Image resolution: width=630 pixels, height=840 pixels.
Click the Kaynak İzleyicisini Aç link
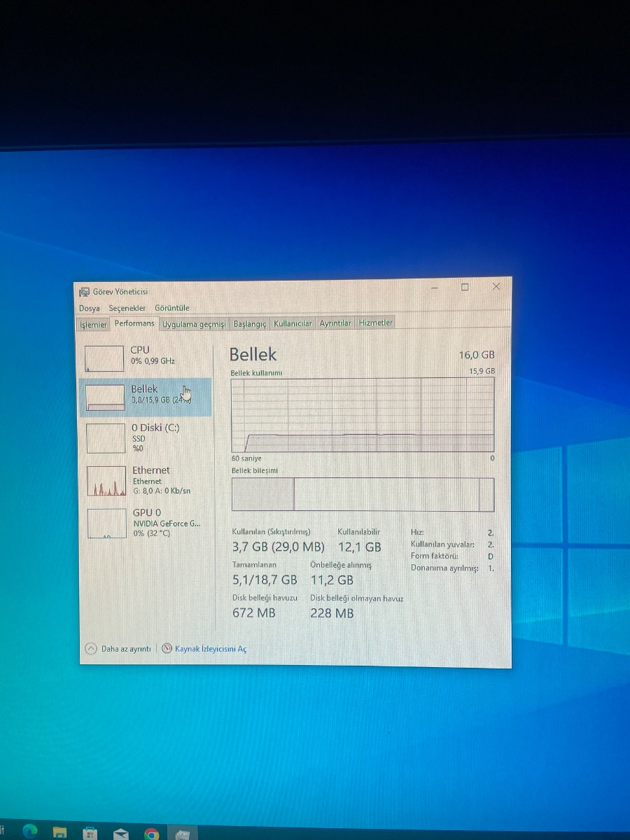(211, 649)
